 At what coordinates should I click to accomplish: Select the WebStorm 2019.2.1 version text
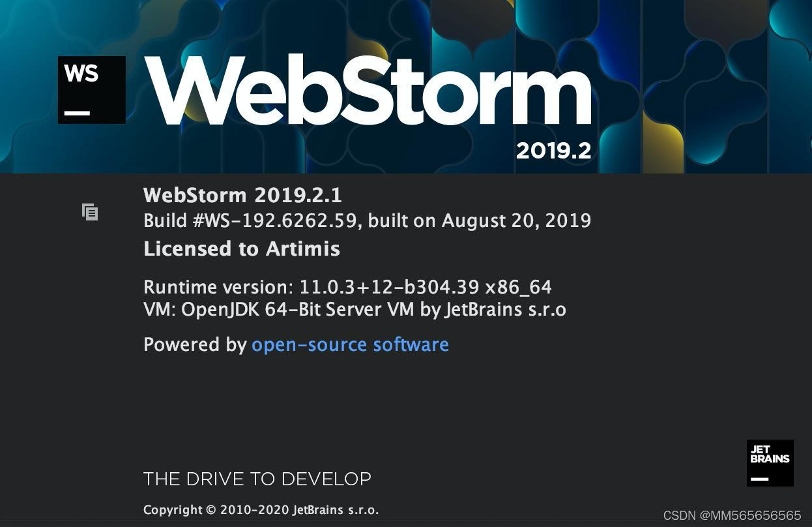point(242,195)
